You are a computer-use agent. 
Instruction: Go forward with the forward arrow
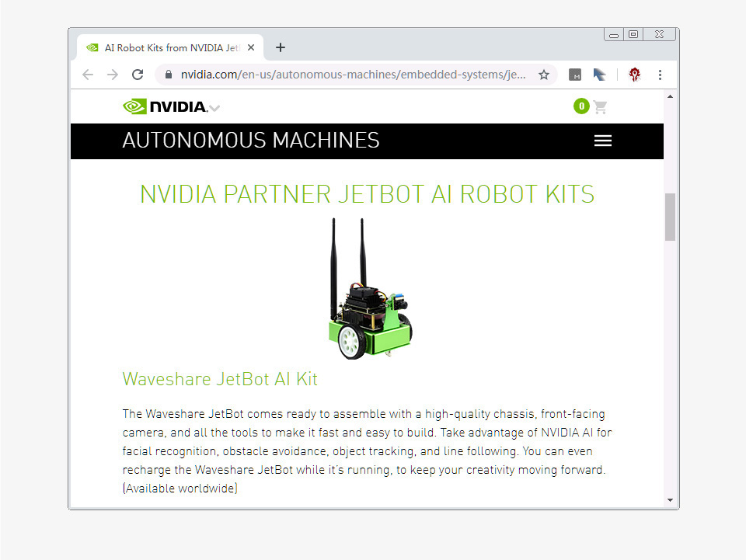[112, 75]
